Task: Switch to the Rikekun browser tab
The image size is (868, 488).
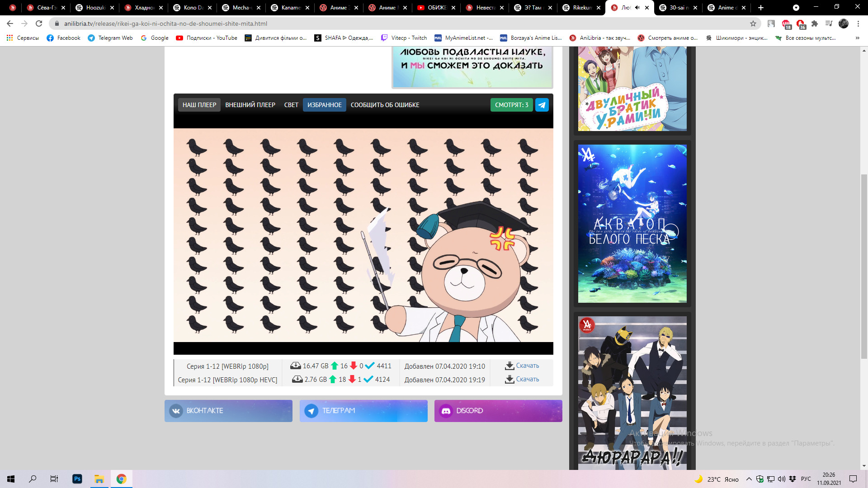Action: [581, 8]
